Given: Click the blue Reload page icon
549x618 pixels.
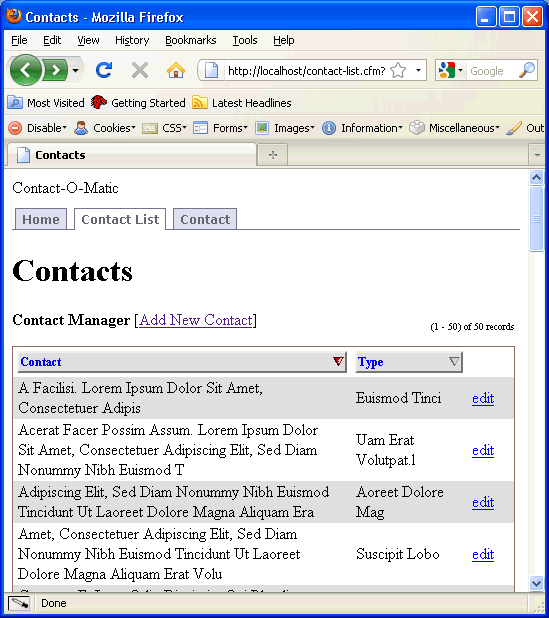Looking at the screenshot, I should [x=104, y=71].
